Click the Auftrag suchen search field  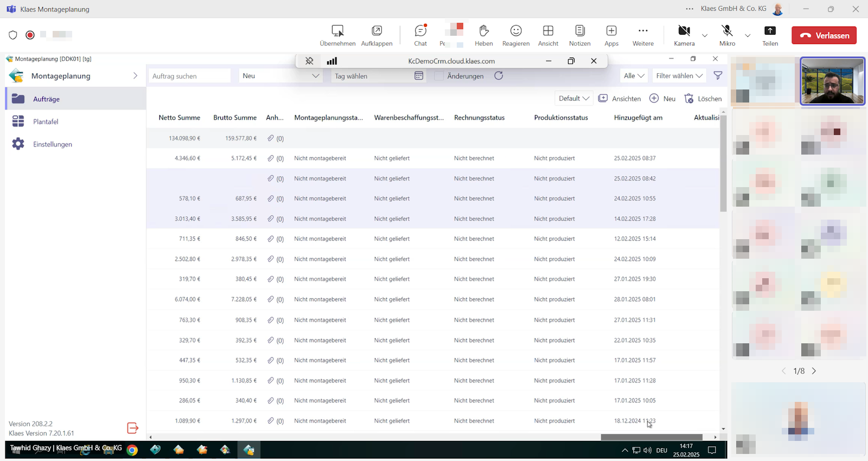click(x=189, y=76)
